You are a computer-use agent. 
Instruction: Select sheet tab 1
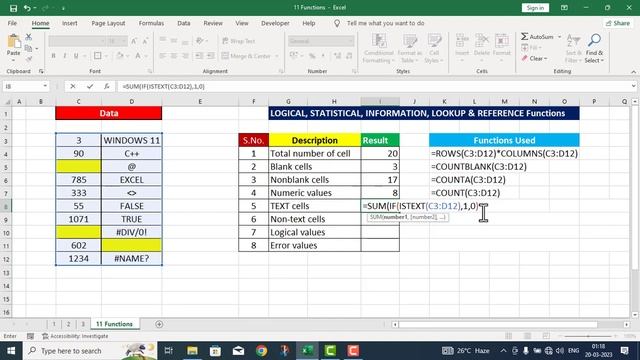[x=54, y=324]
